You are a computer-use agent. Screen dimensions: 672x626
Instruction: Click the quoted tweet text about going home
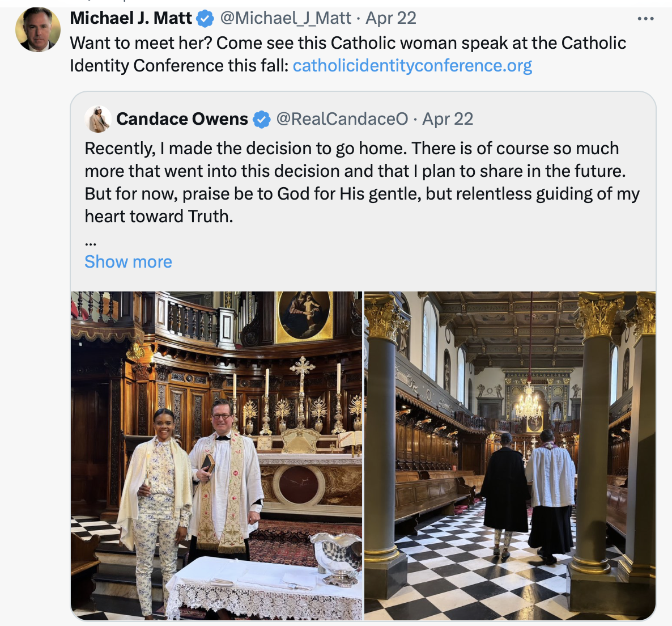(x=362, y=182)
